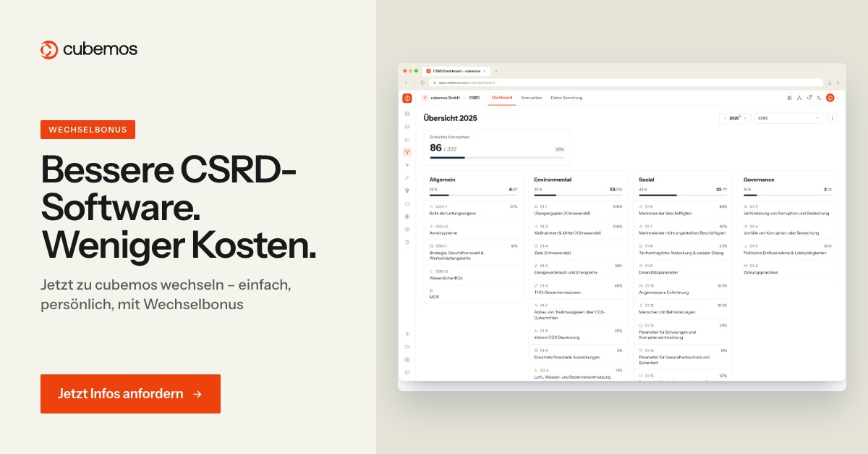This screenshot has height=454, width=868.
Task: Open the settings gear in the sidebar
Action: click(x=407, y=360)
